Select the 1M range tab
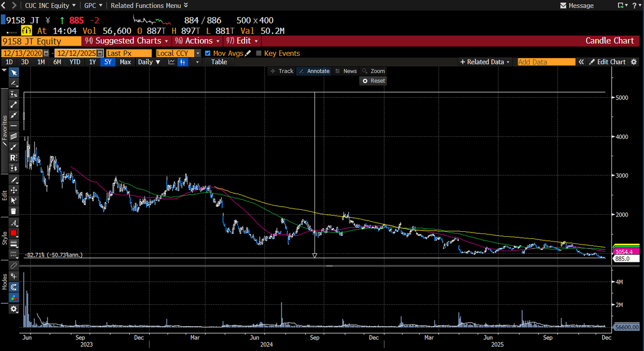This screenshot has width=644, height=351. coord(41,62)
